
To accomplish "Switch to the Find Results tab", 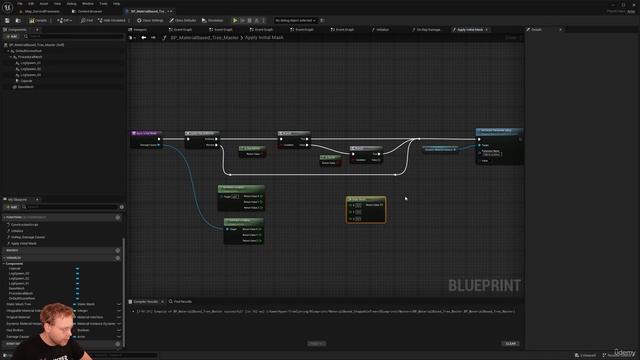I will click(x=180, y=302).
